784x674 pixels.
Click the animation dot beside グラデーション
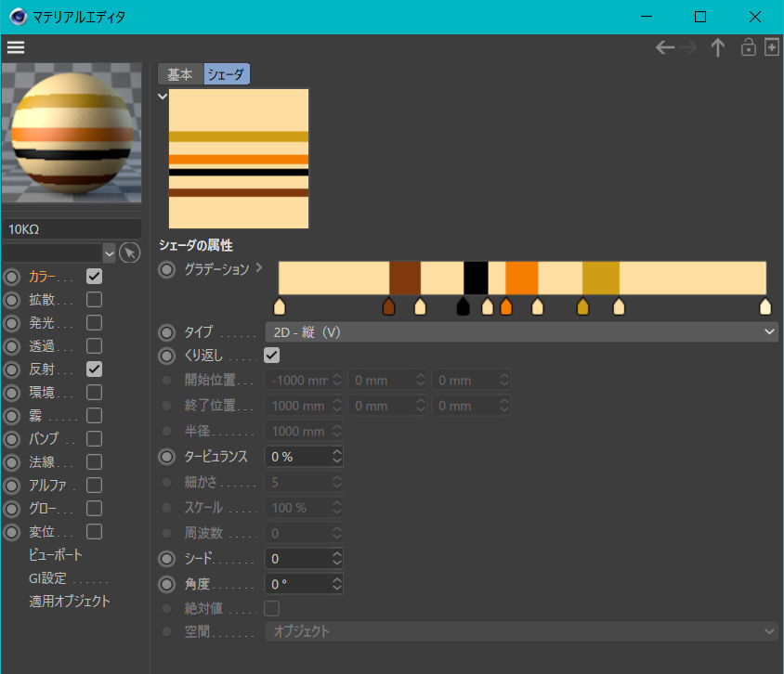click(x=167, y=270)
